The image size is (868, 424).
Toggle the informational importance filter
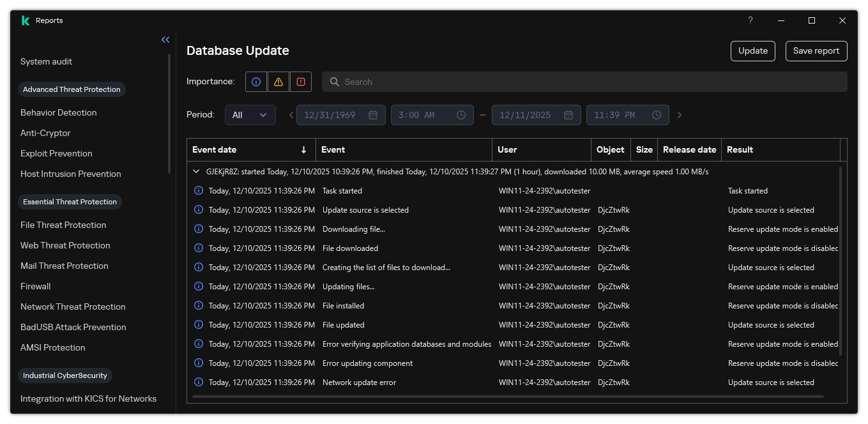click(x=255, y=82)
